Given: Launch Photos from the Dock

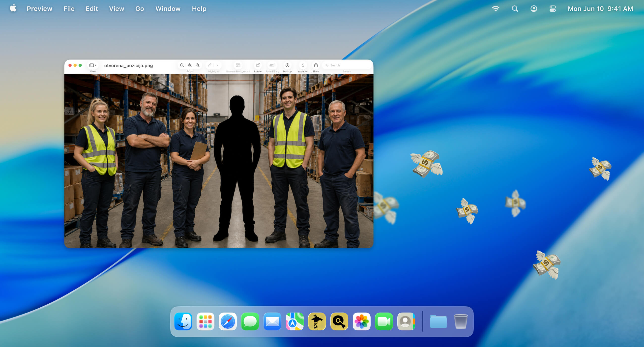Looking at the screenshot, I should click(361, 321).
